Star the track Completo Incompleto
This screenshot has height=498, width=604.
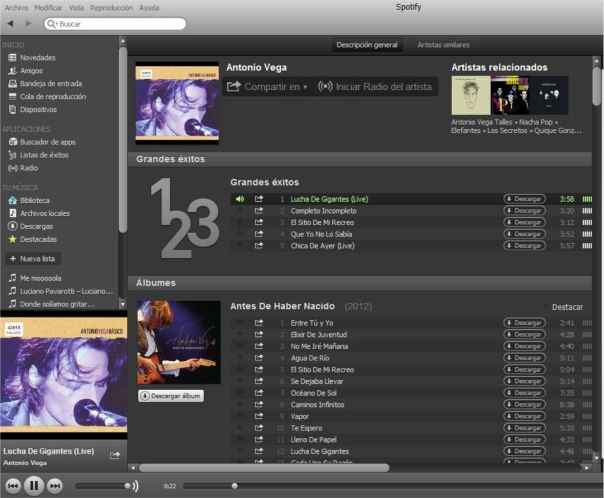pyautogui.click(x=240, y=211)
